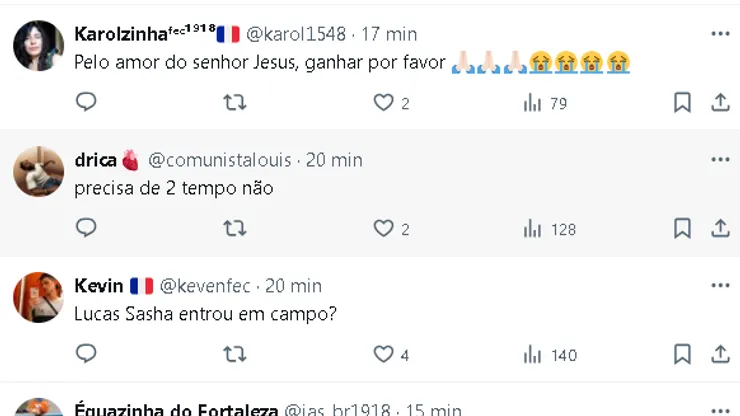Open the 20 min timestamp on Kevin's tweet
This screenshot has width=740, height=416.
coord(293,286)
